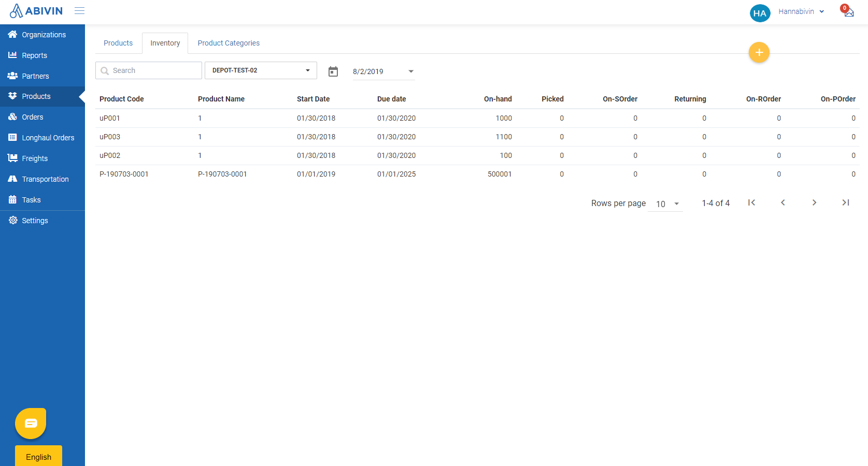Click the Picked column header
The height and width of the screenshot is (466, 868).
click(x=552, y=99)
